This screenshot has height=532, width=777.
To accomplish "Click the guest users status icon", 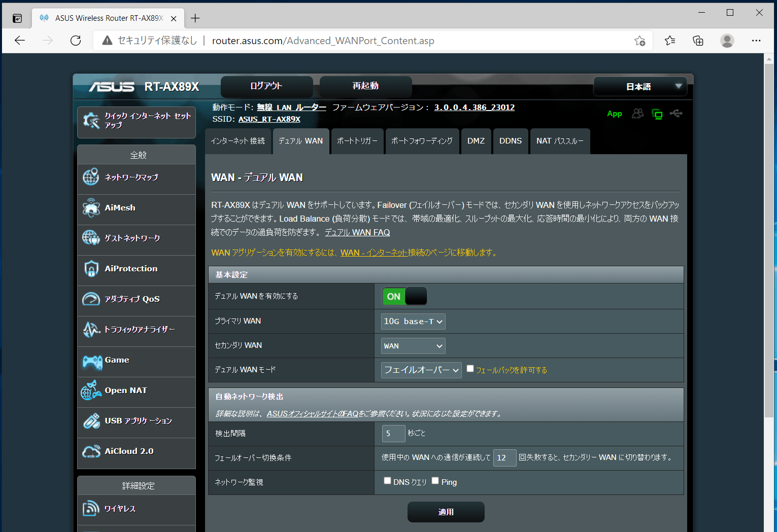I will [x=637, y=114].
